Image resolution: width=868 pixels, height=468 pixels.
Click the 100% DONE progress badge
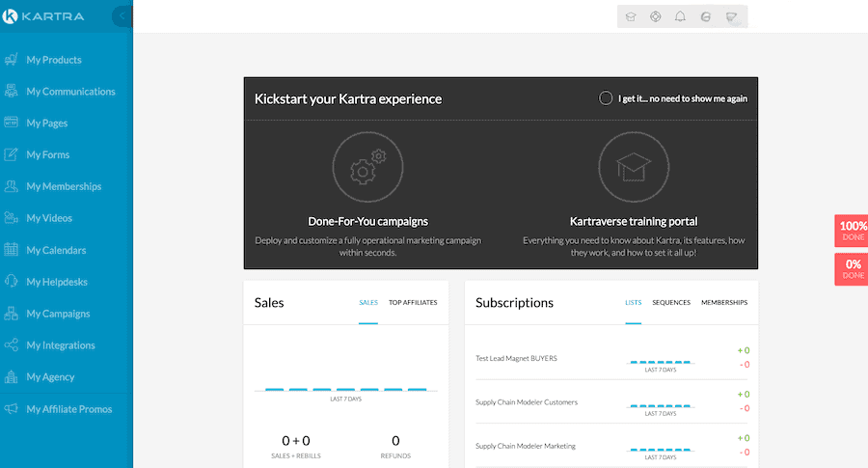853,231
